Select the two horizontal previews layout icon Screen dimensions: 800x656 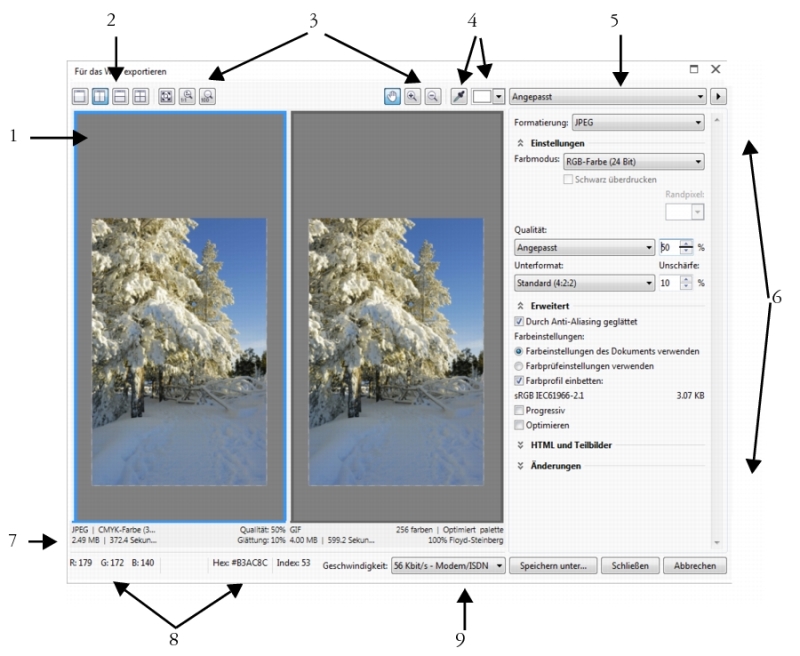pos(122,97)
